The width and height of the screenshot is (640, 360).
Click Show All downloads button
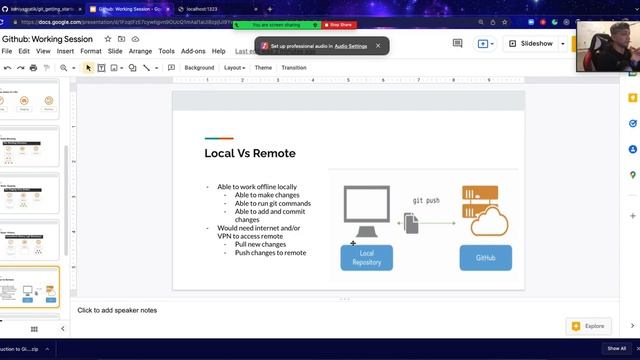tap(616, 349)
